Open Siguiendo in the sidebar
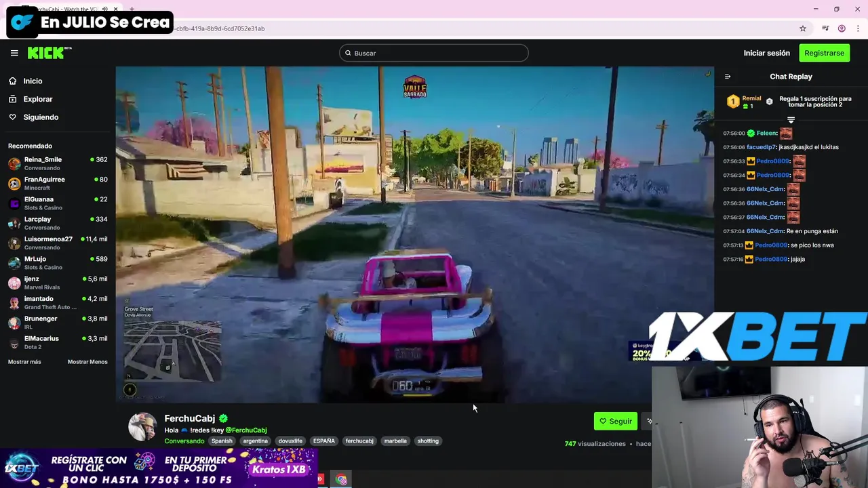The width and height of the screenshot is (868, 488). tap(41, 117)
